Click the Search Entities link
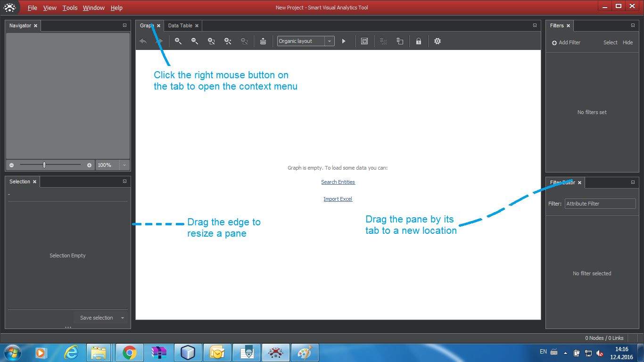 click(338, 182)
